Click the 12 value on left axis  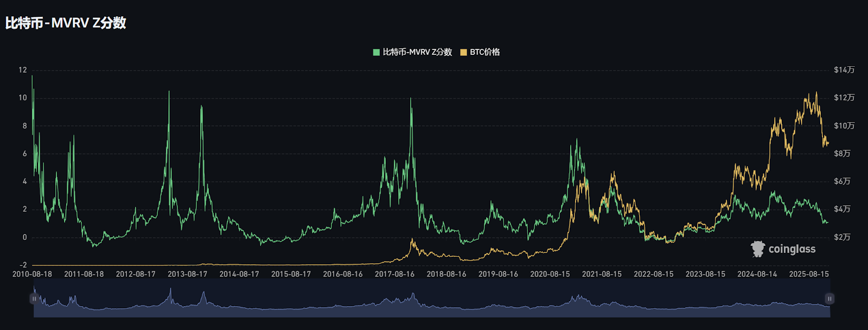22,70
